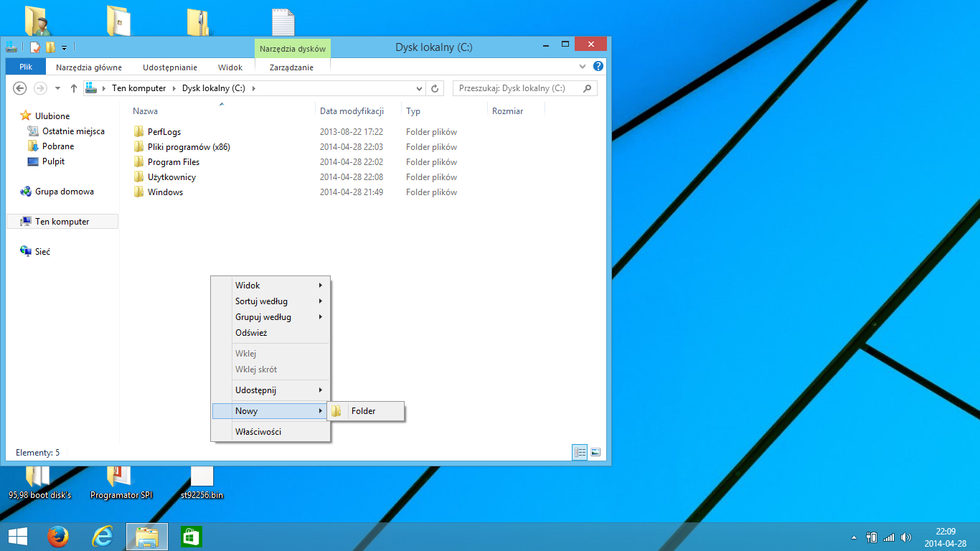The height and width of the screenshot is (551, 980).
Task: Refresh the address bar location
Action: tap(434, 88)
